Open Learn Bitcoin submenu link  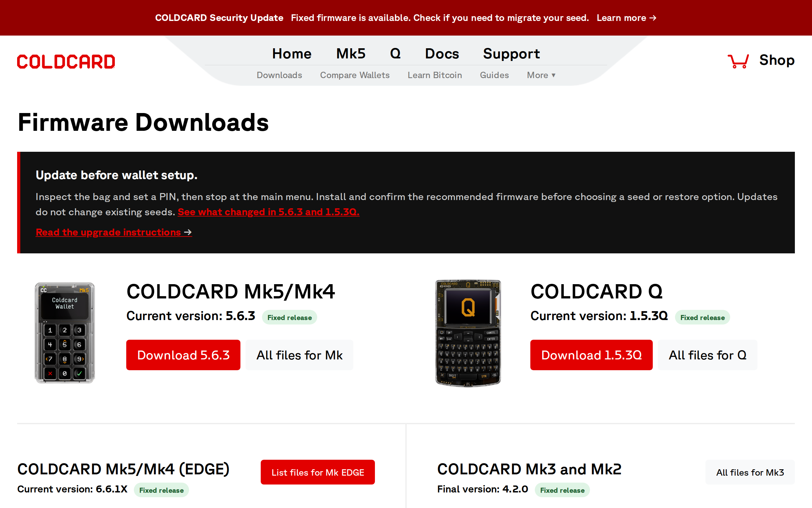point(435,75)
